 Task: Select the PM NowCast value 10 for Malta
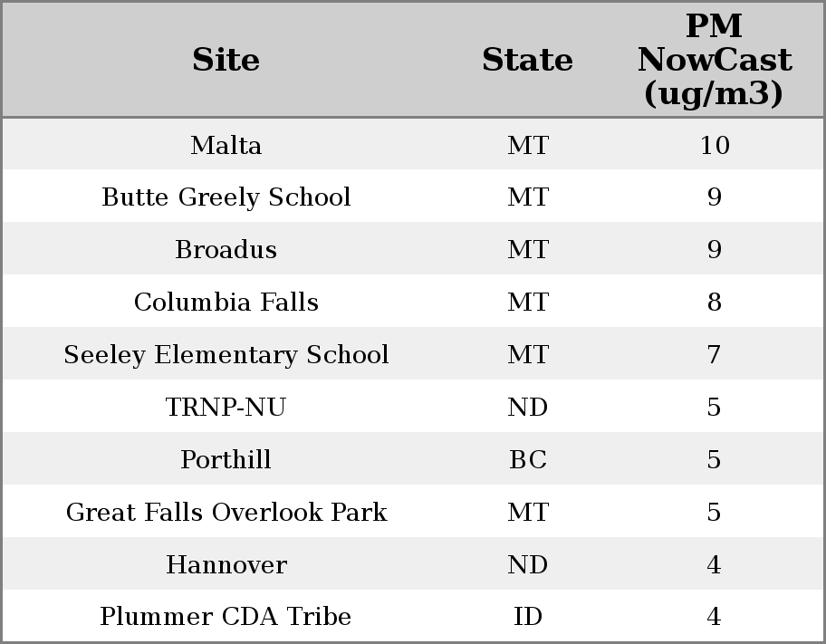click(714, 146)
